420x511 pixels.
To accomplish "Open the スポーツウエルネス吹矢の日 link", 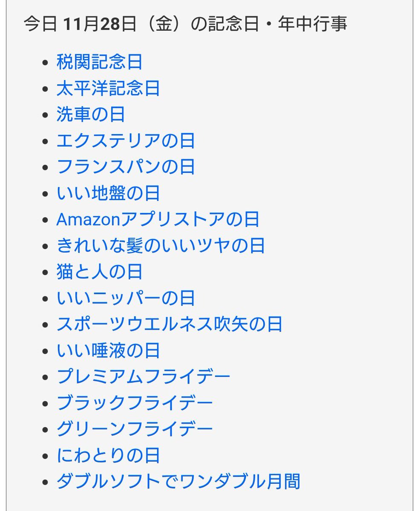I will pos(169,324).
